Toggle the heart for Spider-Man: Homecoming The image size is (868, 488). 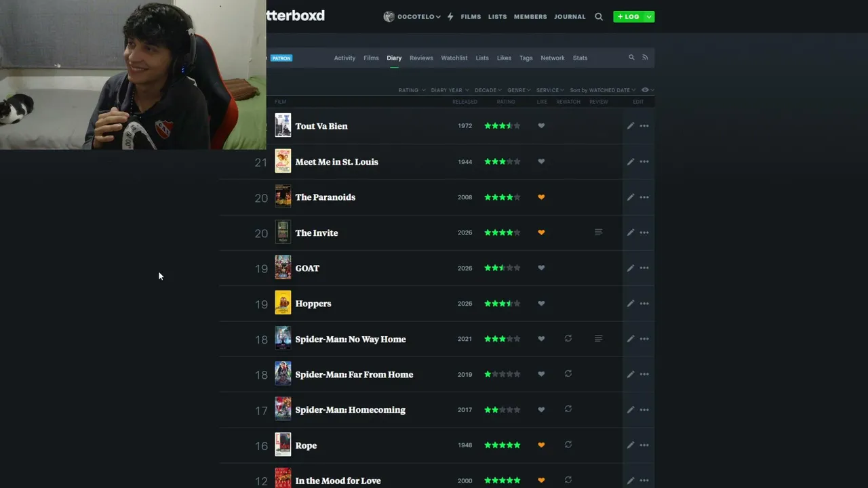[x=541, y=409]
